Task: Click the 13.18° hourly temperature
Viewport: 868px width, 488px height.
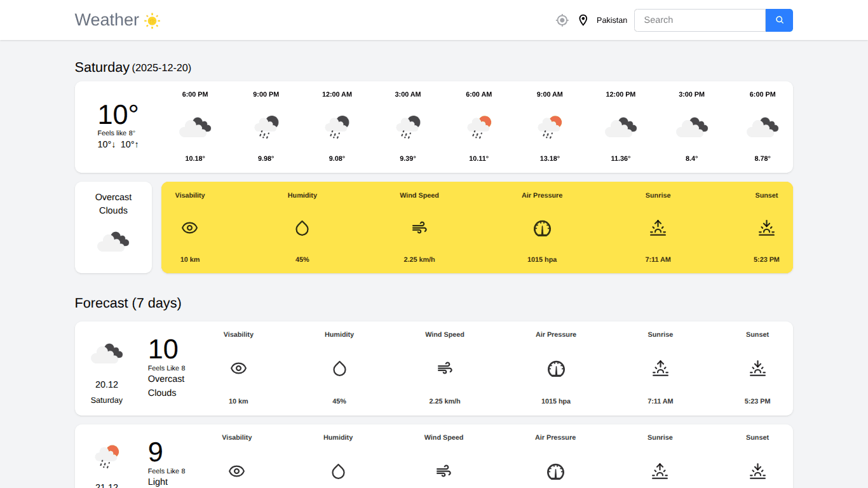Action: [550, 158]
